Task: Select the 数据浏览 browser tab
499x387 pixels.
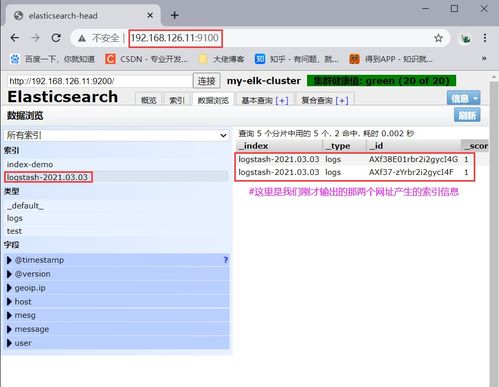Action: coord(213,100)
